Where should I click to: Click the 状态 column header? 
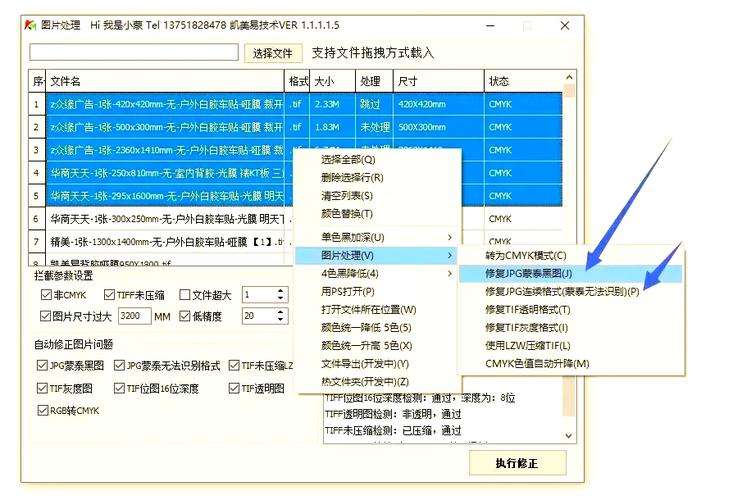coord(524,81)
